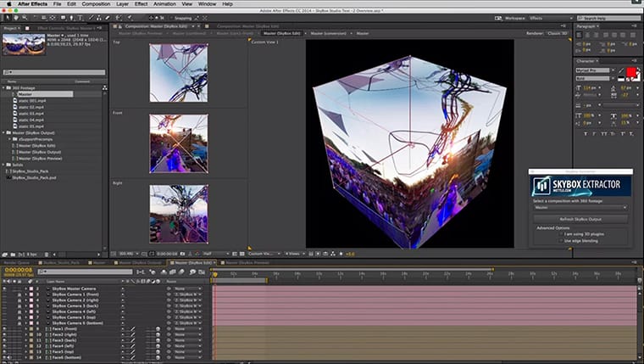The height and width of the screenshot is (364, 644).
Task: Open composition selector dropdown in SkyBox Extractor
Action: (x=580, y=208)
